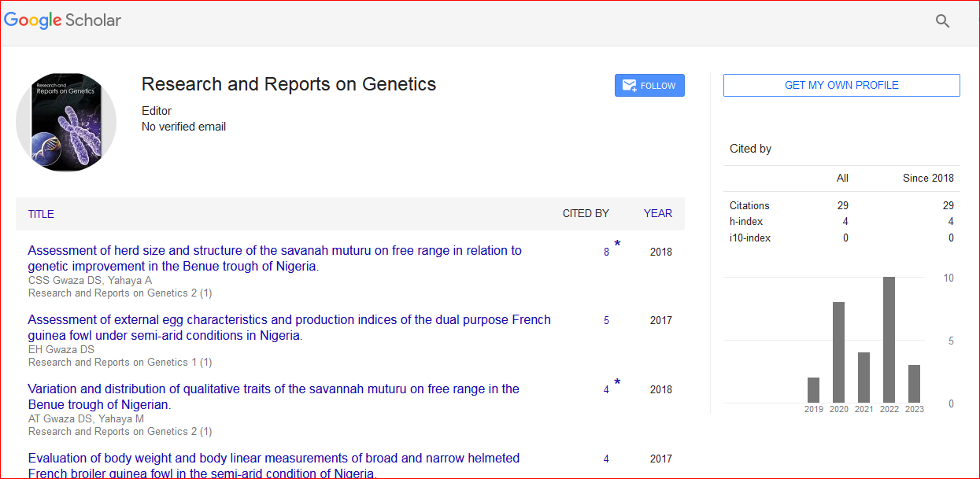Open the i10-index metric link
This screenshot has height=479, width=980.
749,238
